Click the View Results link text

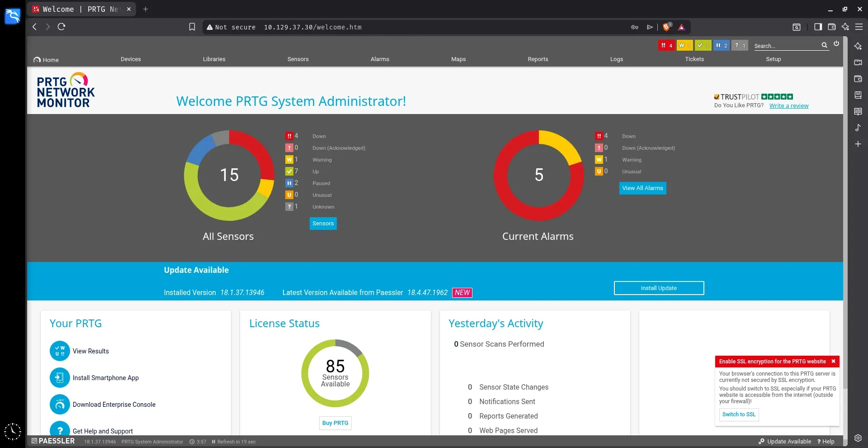91,351
